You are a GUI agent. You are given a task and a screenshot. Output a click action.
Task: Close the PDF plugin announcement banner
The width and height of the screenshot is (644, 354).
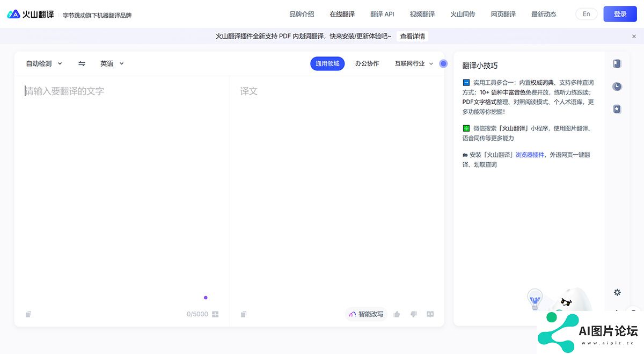click(x=634, y=37)
